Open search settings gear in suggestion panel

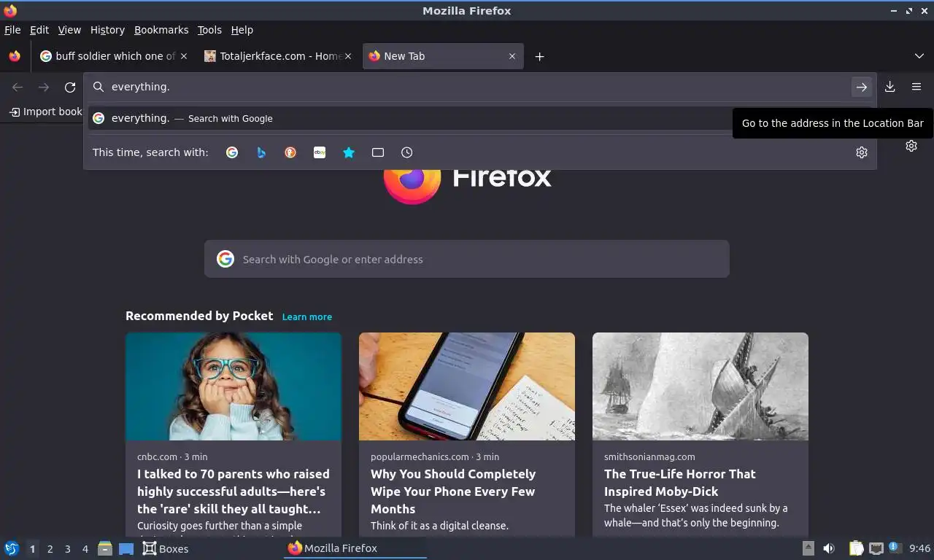(862, 152)
